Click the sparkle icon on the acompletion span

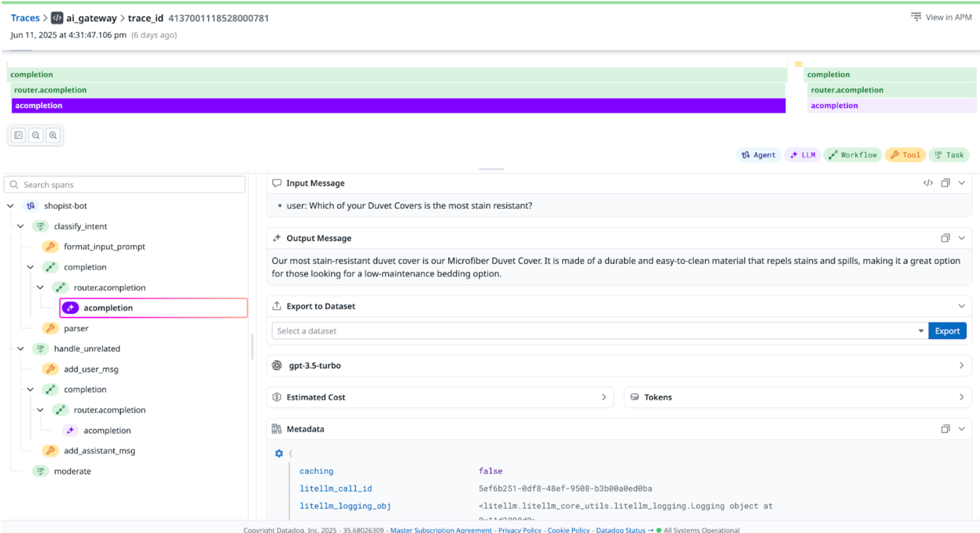pos(70,307)
